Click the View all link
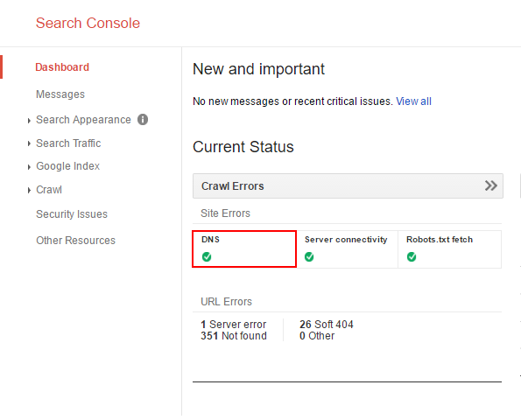Image resolution: width=521 pixels, height=420 pixels. (413, 101)
